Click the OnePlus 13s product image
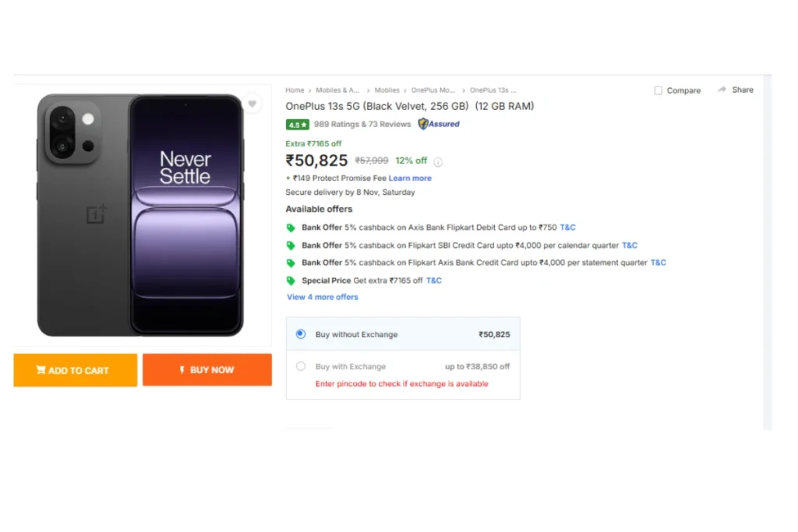 [140, 215]
